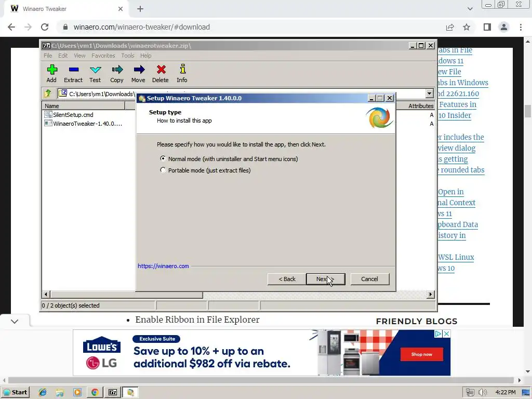The width and height of the screenshot is (532, 399).
Task: Sort by the Name column header
Action: click(84, 106)
